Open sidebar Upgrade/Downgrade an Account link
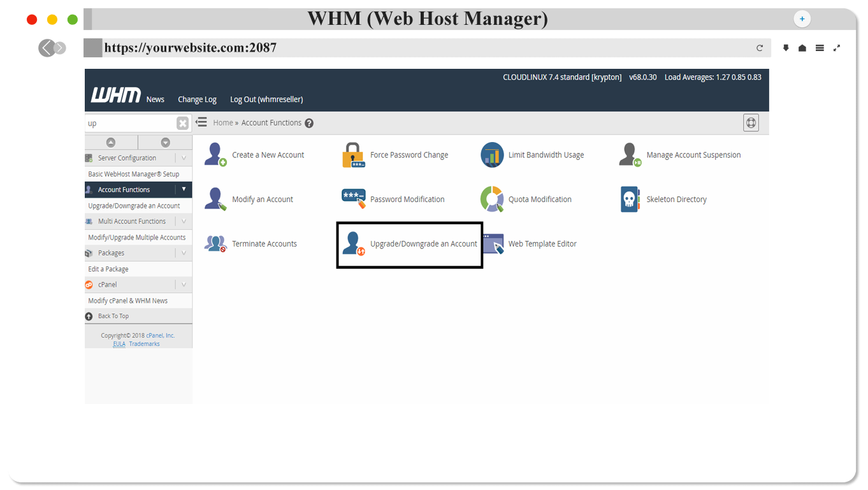This screenshot has width=868, height=490. (x=134, y=206)
